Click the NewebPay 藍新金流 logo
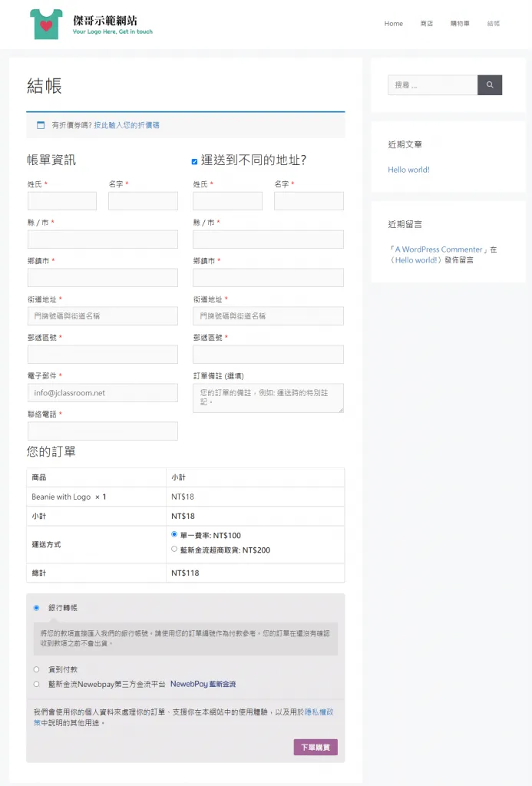This screenshot has width=532, height=786. pos(203,684)
